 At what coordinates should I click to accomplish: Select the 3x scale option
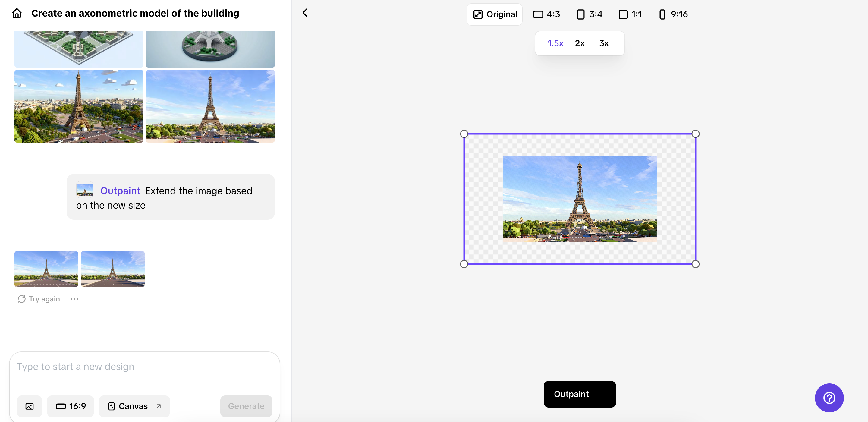[x=604, y=43]
